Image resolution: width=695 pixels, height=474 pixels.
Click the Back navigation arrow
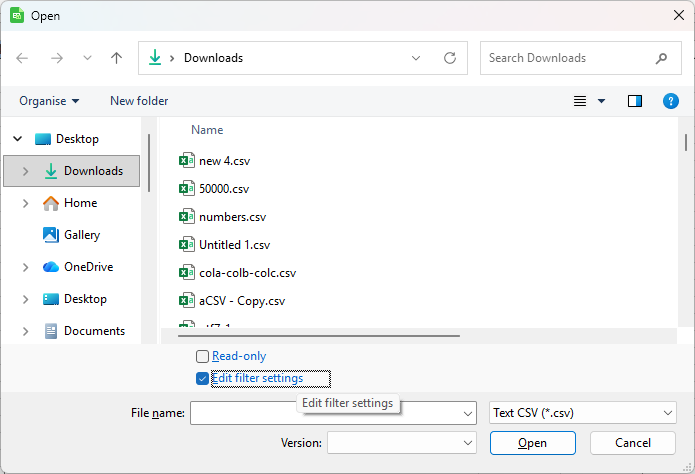(x=23, y=58)
